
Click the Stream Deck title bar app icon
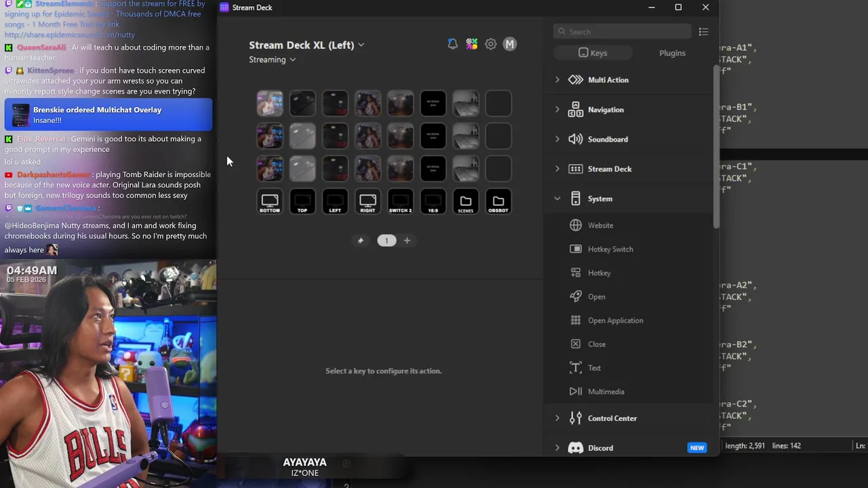224,7
